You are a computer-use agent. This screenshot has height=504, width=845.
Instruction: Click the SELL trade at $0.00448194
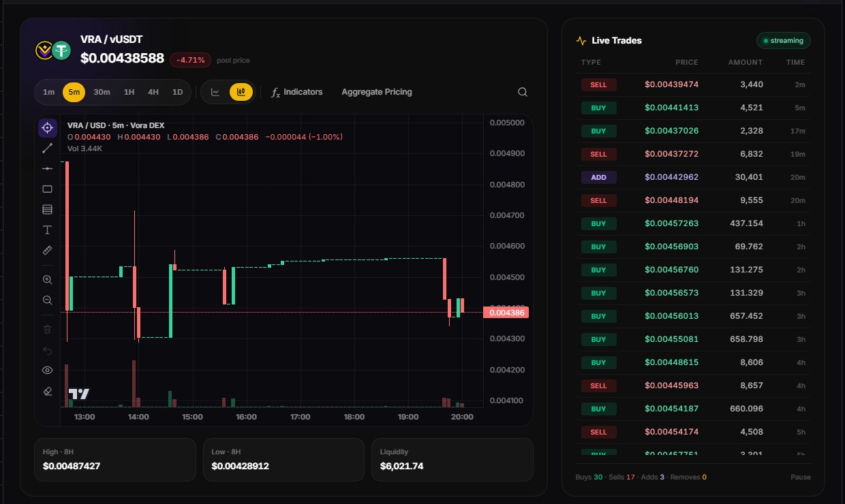(693, 200)
